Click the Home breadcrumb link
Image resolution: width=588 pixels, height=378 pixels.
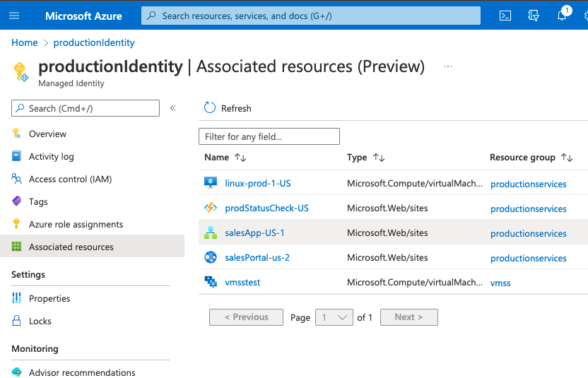pyautogui.click(x=25, y=42)
